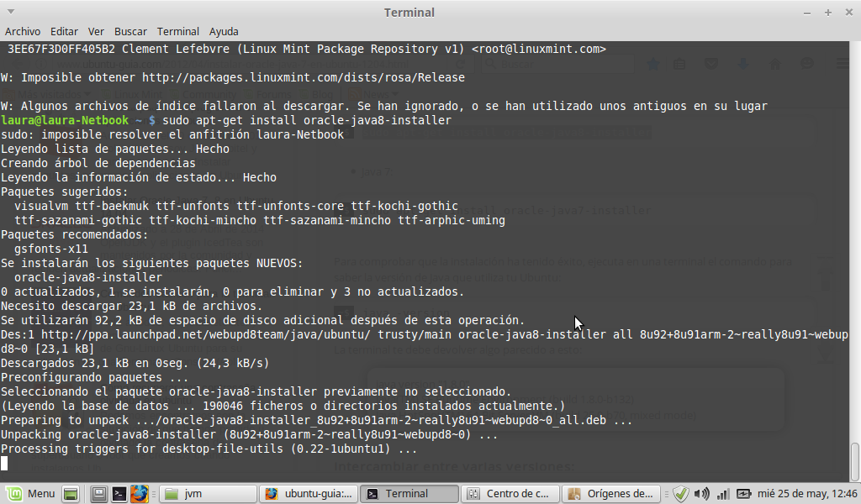Launch the Terminal quick-launch icon

[119, 494]
